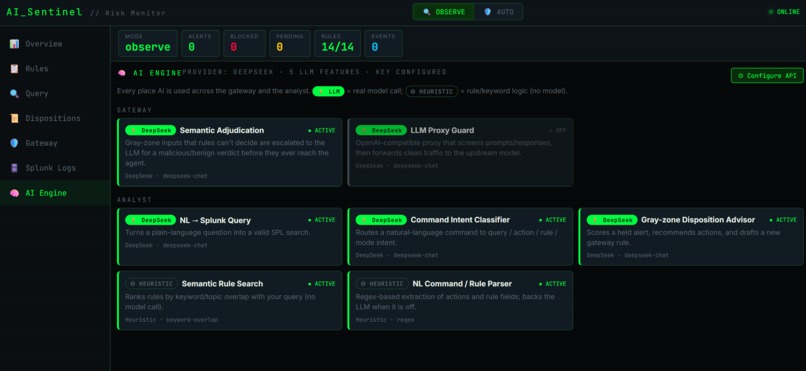Screen dimensions: 806x371
Task: Click the HEURISTIC legend badge
Action: [x=432, y=91]
